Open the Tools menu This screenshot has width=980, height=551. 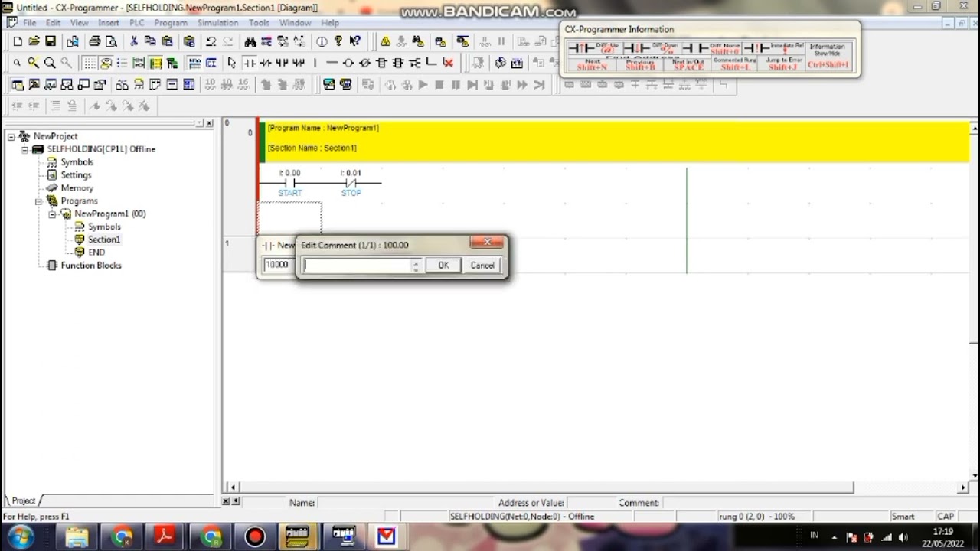(259, 23)
